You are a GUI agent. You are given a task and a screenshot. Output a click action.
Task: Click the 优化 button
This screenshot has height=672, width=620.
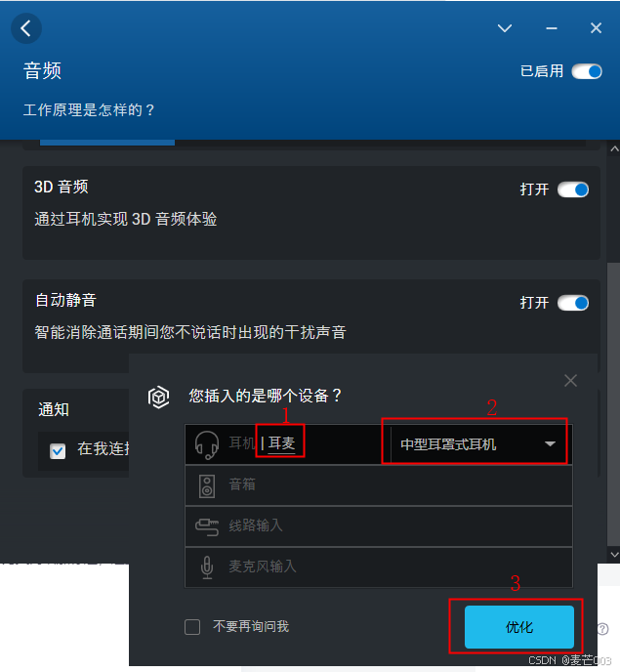tap(518, 626)
